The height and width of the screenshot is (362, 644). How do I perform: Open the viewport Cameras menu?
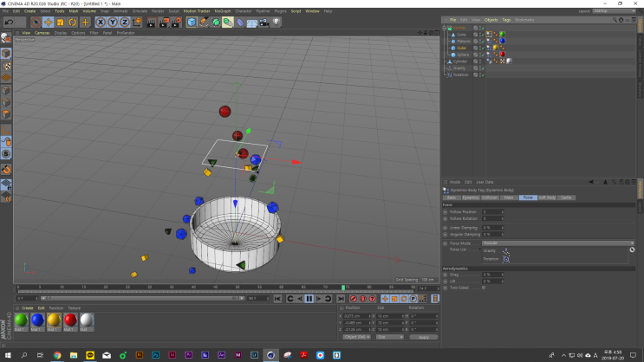[x=42, y=33]
